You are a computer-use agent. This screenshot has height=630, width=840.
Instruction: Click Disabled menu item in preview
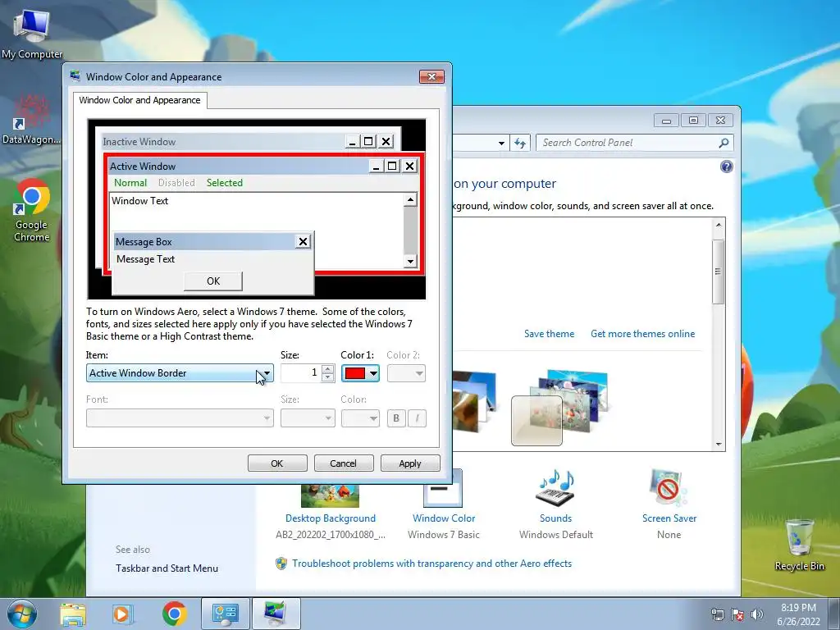tap(176, 183)
